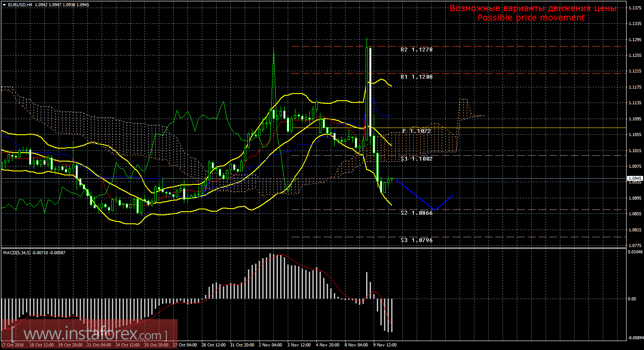This screenshot has width=644, height=350.
Task: Click the 9 Nov 12:00 time axis label
Action: (385, 345)
